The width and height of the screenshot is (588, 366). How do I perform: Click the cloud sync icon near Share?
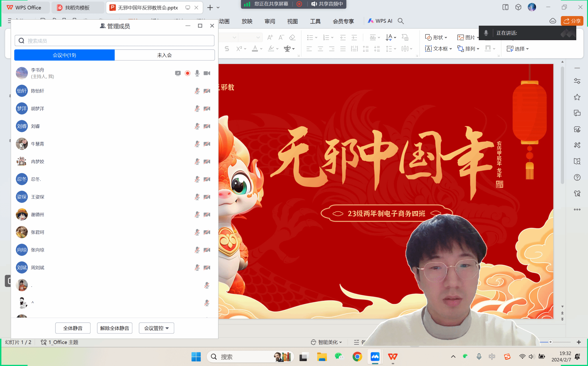pyautogui.click(x=553, y=21)
